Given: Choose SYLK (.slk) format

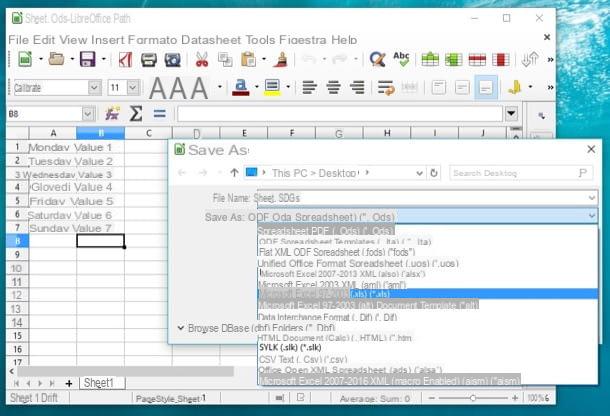Looking at the screenshot, I should click(428, 348).
